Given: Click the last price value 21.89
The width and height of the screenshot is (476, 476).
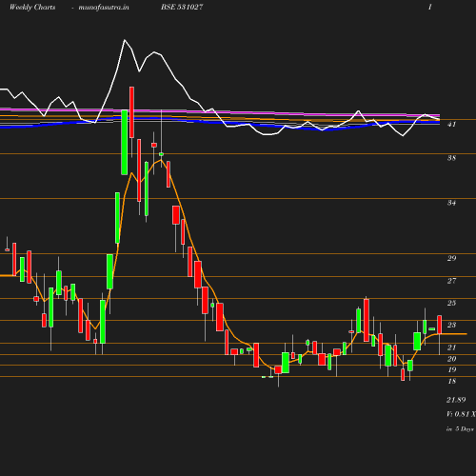Looking at the screenshot, I should (456, 400).
